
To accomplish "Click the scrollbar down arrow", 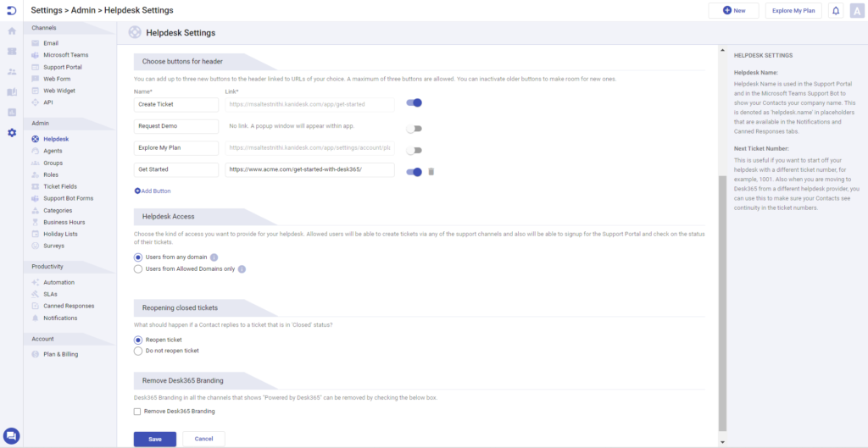I will tap(722, 442).
